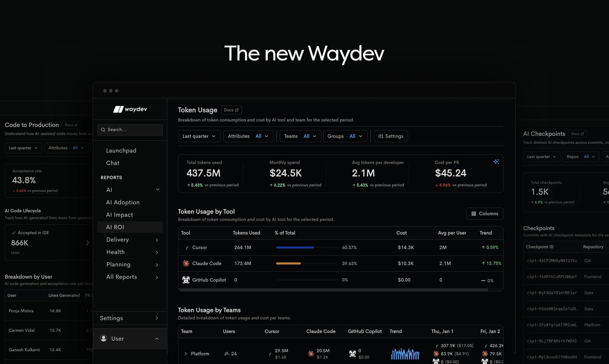This screenshot has height=364, width=609.
Task: Open the filter Settings using the sliders icon
Action: (390, 136)
